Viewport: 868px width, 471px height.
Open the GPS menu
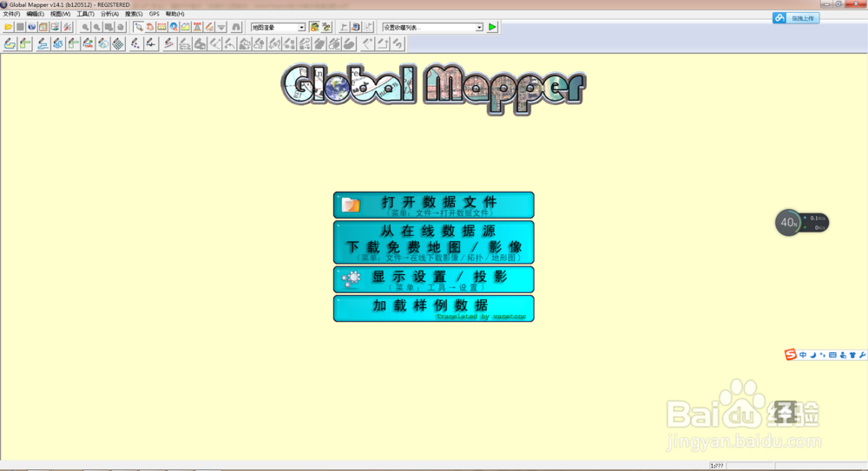154,14
